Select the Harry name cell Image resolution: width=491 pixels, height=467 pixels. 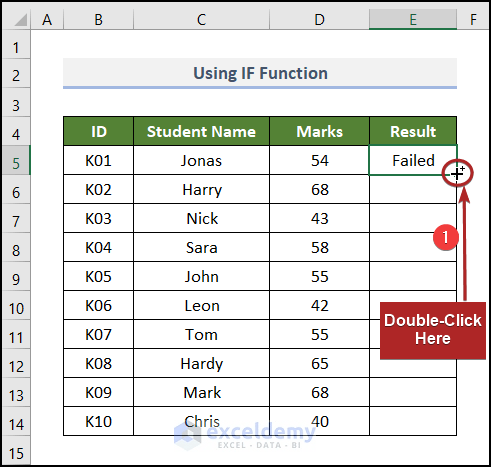click(201, 189)
